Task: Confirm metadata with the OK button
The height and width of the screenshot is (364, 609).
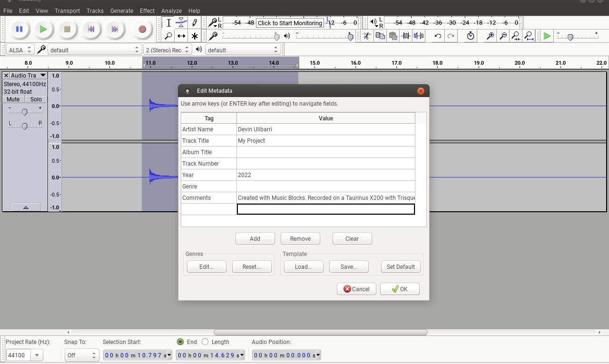Action: (x=400, y=289)
